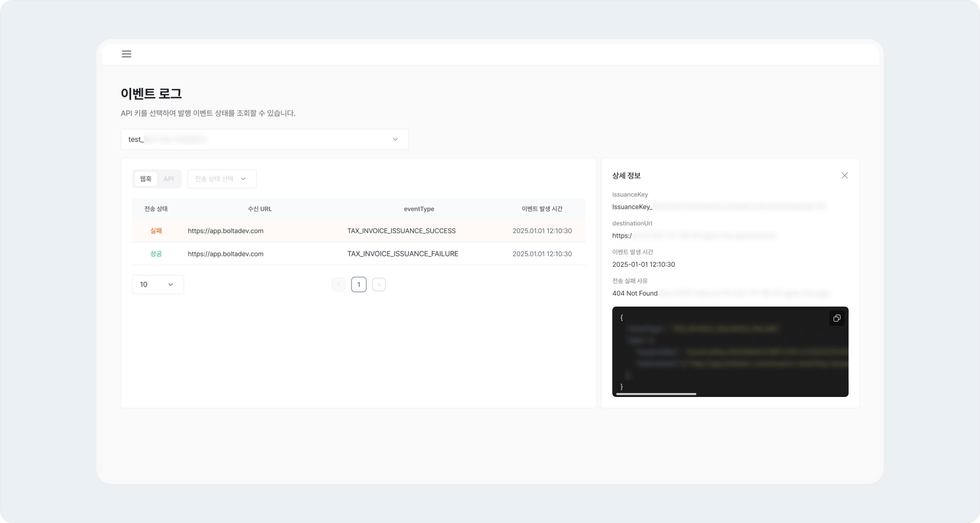This screenshot has height=523, width=980.
Task: Expand the test_ API key dropdown
Action: [x=265, y=139]
